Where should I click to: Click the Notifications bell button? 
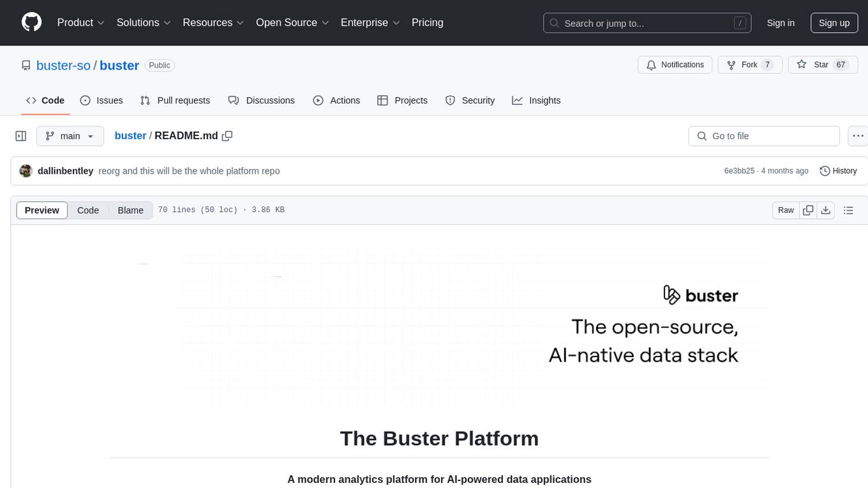coord(675,65)
